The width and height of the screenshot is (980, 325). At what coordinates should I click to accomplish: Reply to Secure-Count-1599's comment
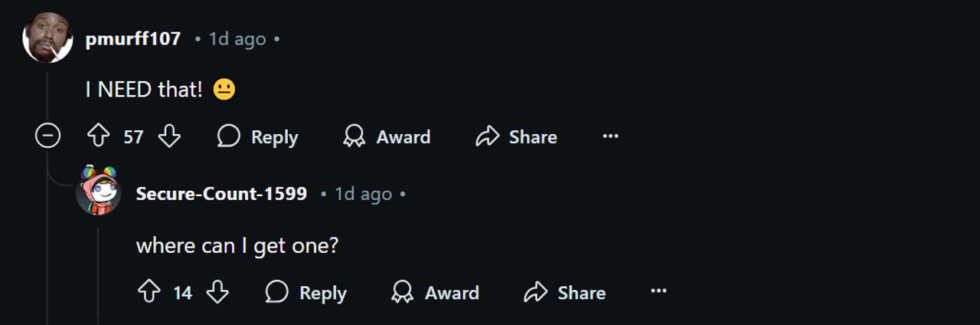coord(305,292)
